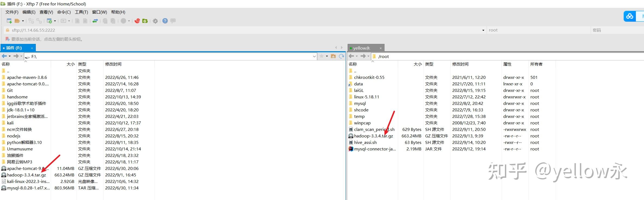Click the grey Copy files toolbar icon

click(105, 21)
